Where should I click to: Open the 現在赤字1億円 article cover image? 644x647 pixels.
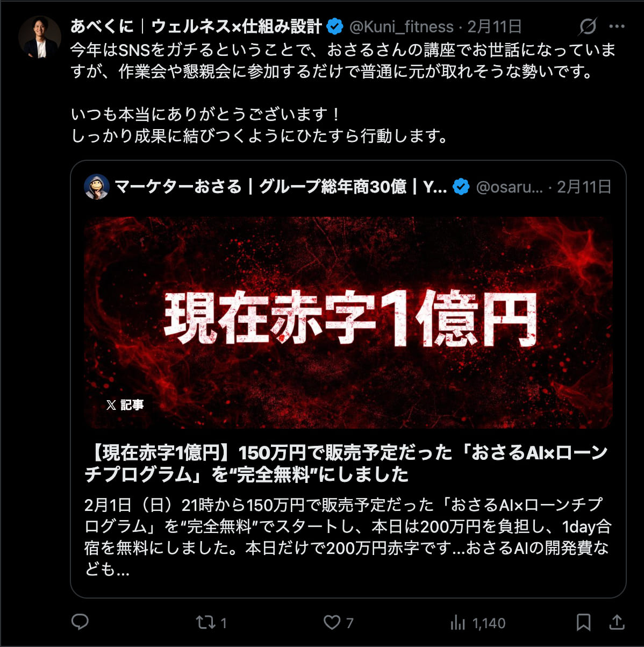[x=348, y=322]
